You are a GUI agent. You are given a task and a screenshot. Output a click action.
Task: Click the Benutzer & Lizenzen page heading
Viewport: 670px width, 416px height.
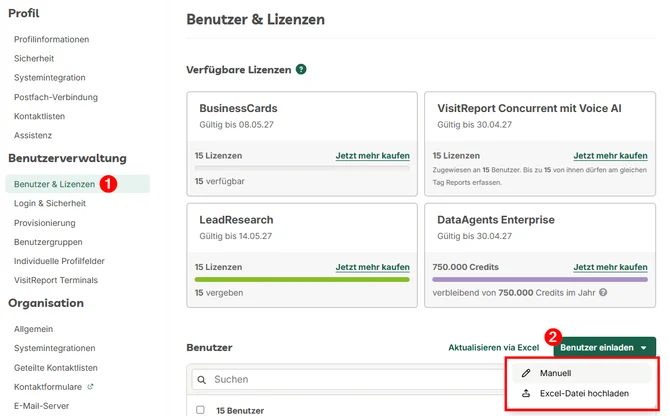[256, 20]
